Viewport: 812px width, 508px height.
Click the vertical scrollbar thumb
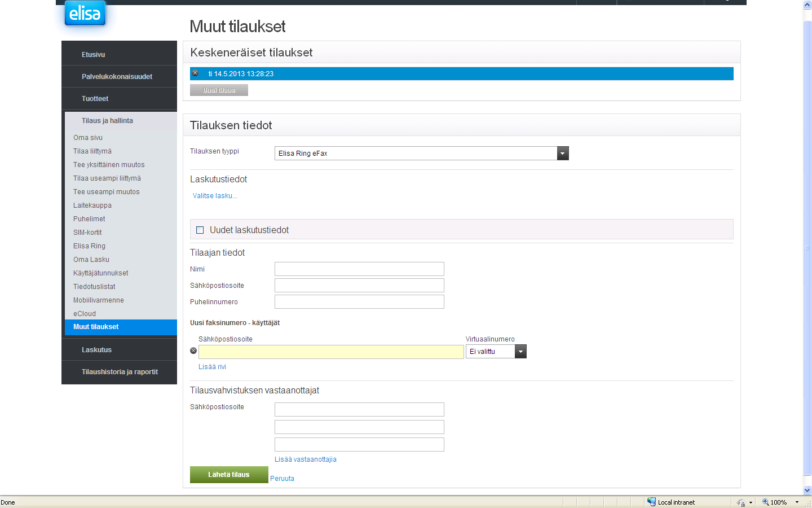tap(807, 248)
